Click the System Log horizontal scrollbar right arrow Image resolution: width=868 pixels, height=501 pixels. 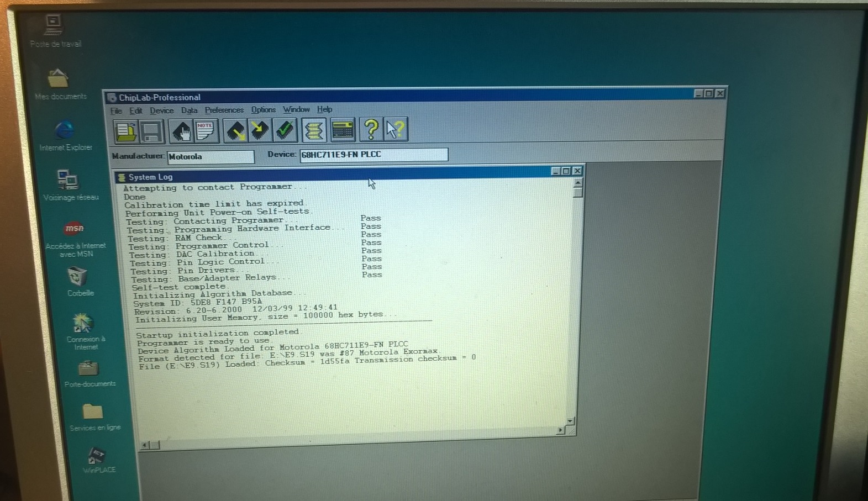coord(560,430)
